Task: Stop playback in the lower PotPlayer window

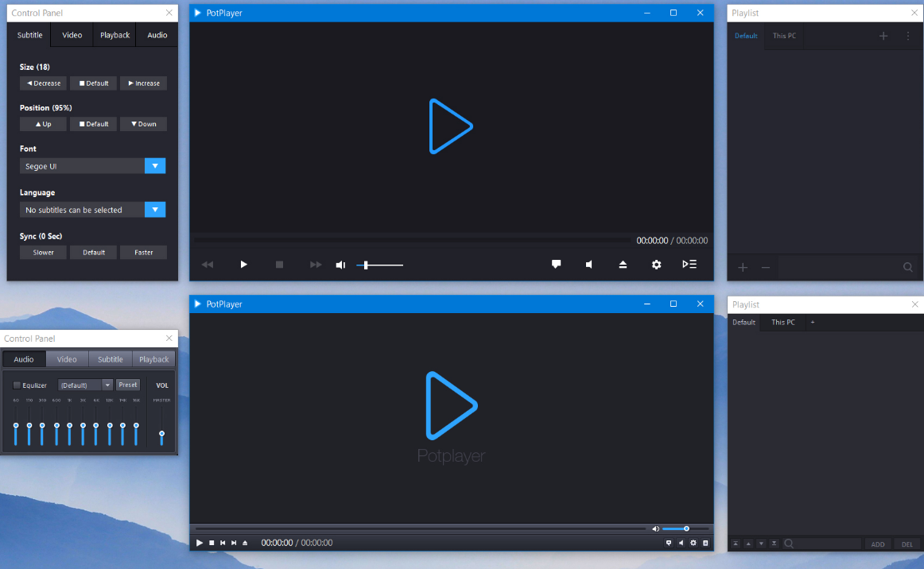Action: (x=212, y=543)
